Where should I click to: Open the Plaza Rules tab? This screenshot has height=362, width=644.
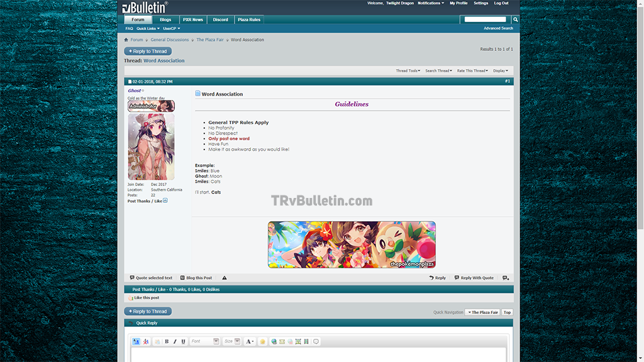[x=248, y=19]
